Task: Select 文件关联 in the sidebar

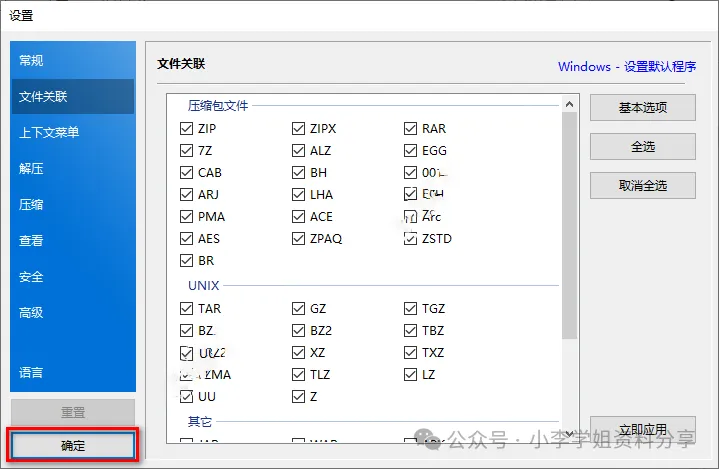Action: point(73,97)
